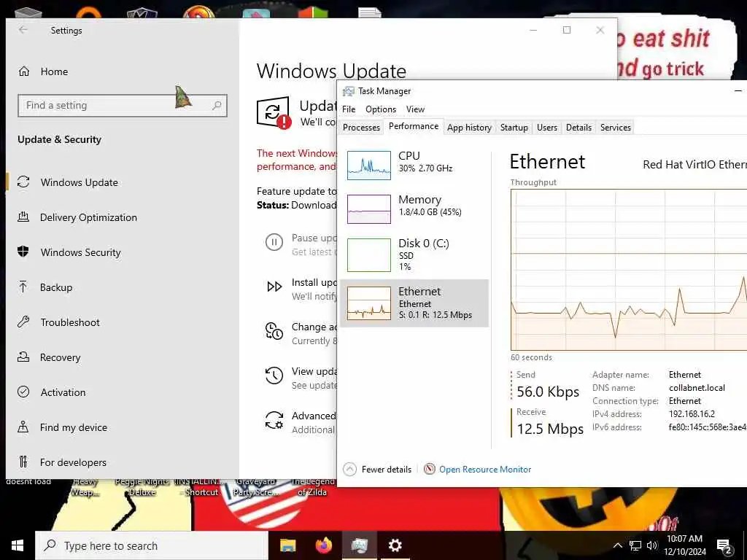Switch to the Users tab
This screenshot has height=560, width=747.
[547, 127]
